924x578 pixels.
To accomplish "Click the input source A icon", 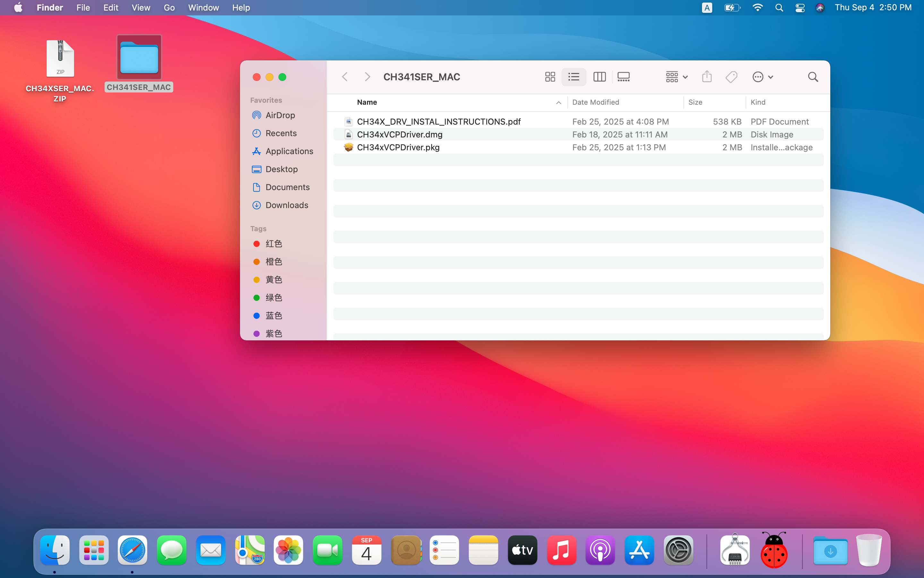I will (707, 8).
